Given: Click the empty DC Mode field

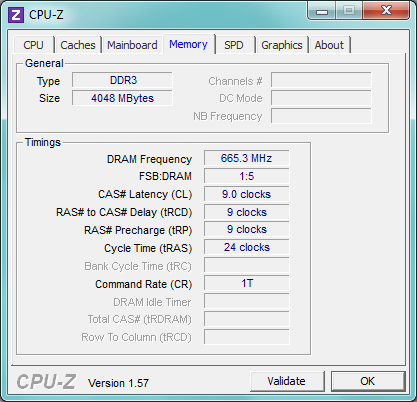Looking at the screenshot, I should [x=321, y=98].
